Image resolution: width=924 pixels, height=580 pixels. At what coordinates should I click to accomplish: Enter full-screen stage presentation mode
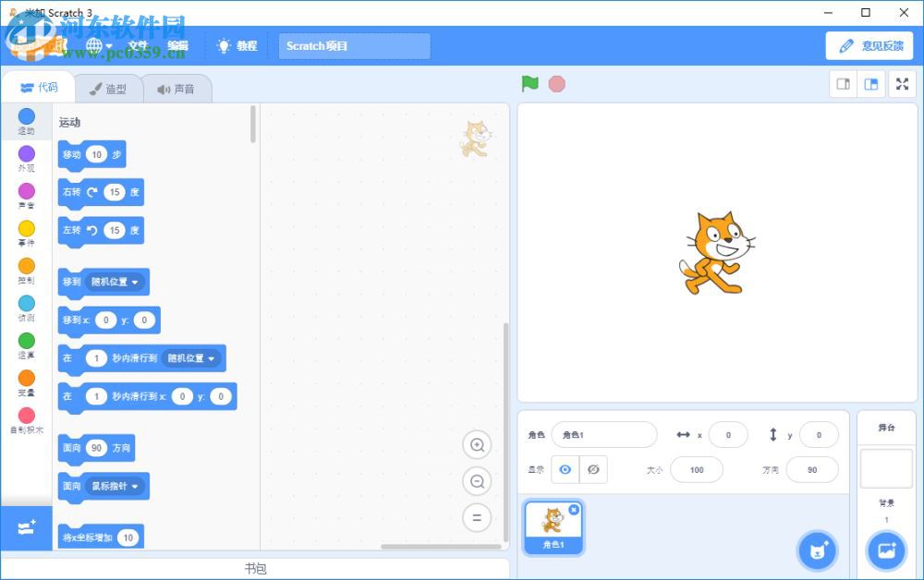pos(902,83)
